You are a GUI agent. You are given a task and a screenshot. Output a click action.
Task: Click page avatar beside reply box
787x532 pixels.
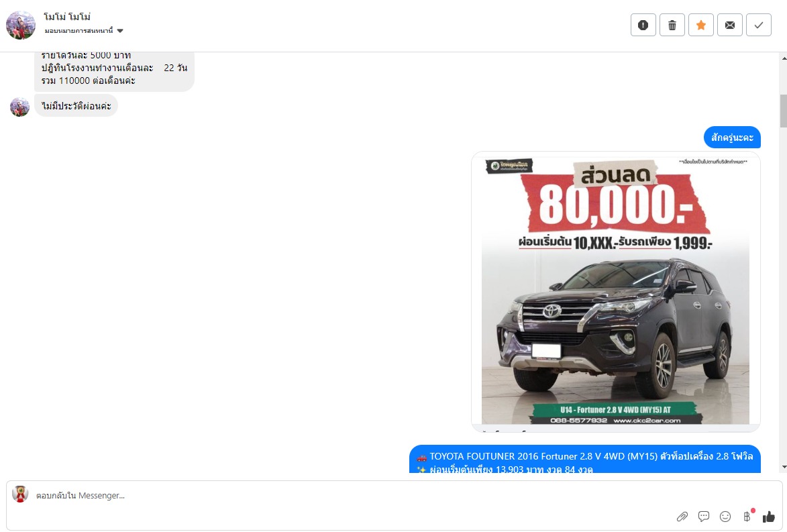pos(21,494)
